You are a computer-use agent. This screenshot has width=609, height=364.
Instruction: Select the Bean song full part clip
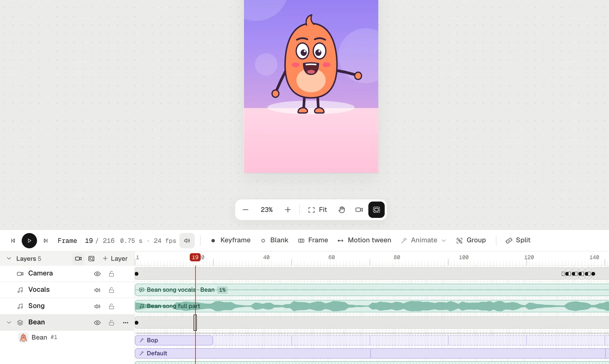[372, 306]
